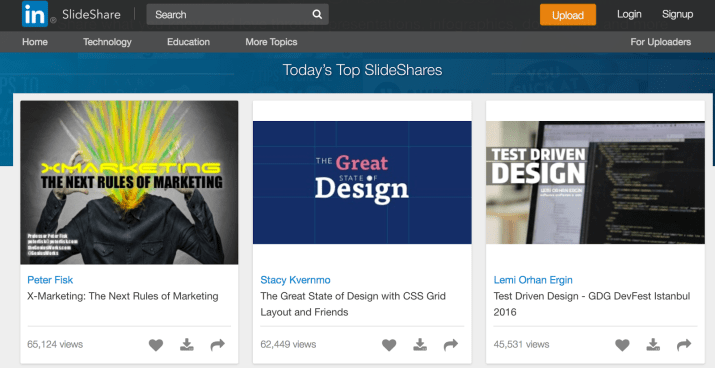Download the X-Marketing presentation
The image size is (715, 368).
tap(187, 345)
